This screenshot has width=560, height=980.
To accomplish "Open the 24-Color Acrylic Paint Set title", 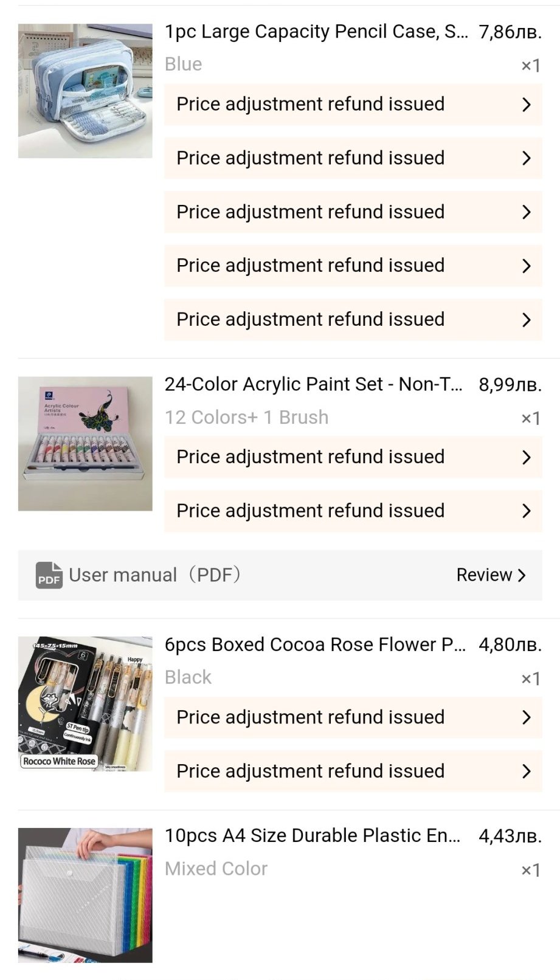I will point(313,384).
